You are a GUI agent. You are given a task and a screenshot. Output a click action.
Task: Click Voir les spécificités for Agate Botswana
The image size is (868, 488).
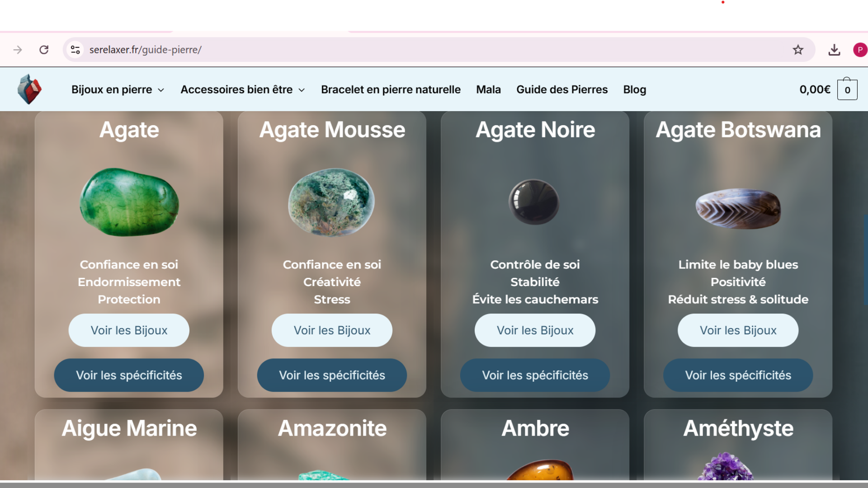[x=738, y=375]
